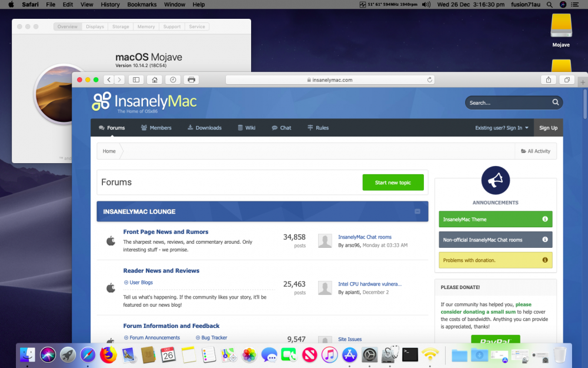Launch Siri from the Dock
Screen dimensions: 588x368
click(x=48, y=354)
